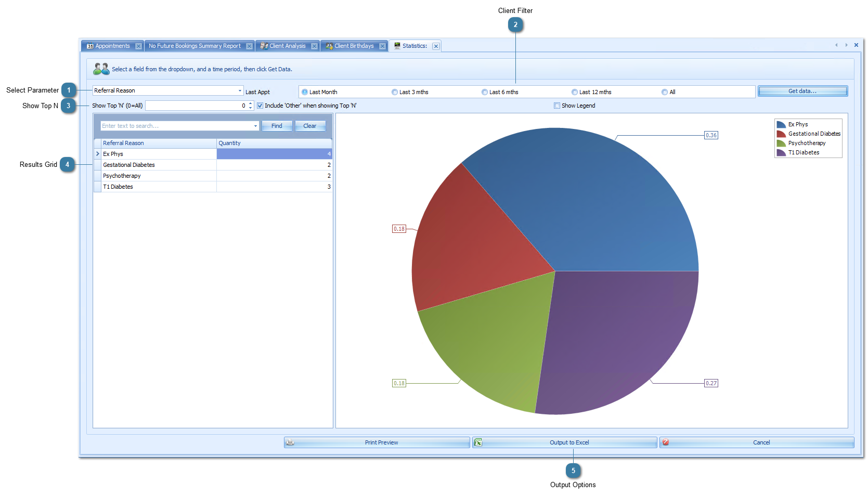
Task: Click the Find button
Action: (x=277, y=126)
